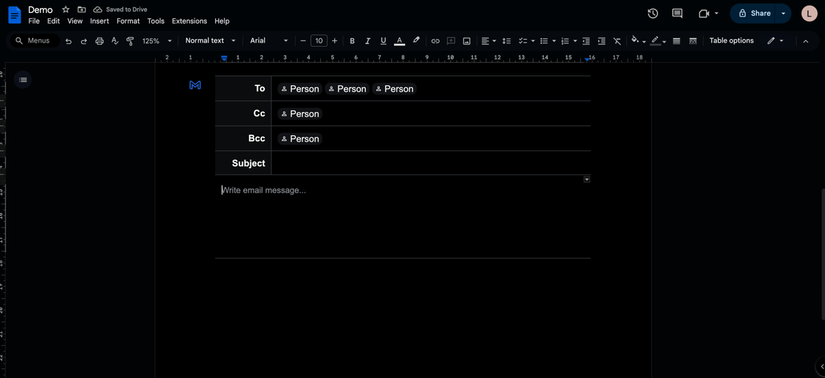
Task: Open the cell background color picker
Action: click(638, 41)
